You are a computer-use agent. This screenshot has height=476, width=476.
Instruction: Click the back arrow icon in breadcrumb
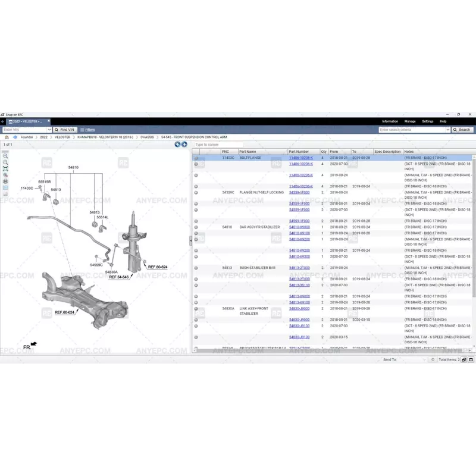[15, 137]
